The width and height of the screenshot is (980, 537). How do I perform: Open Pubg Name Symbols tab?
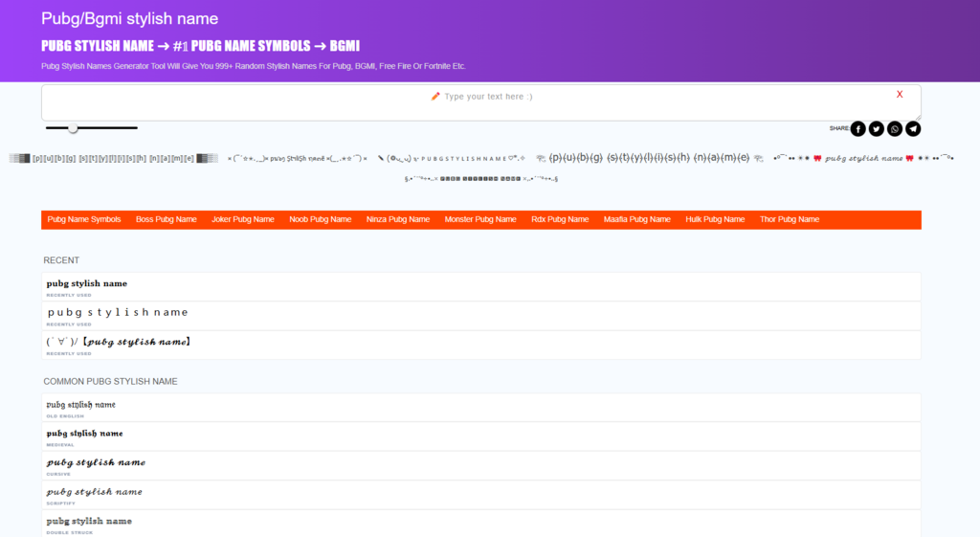tap(84, 220)
